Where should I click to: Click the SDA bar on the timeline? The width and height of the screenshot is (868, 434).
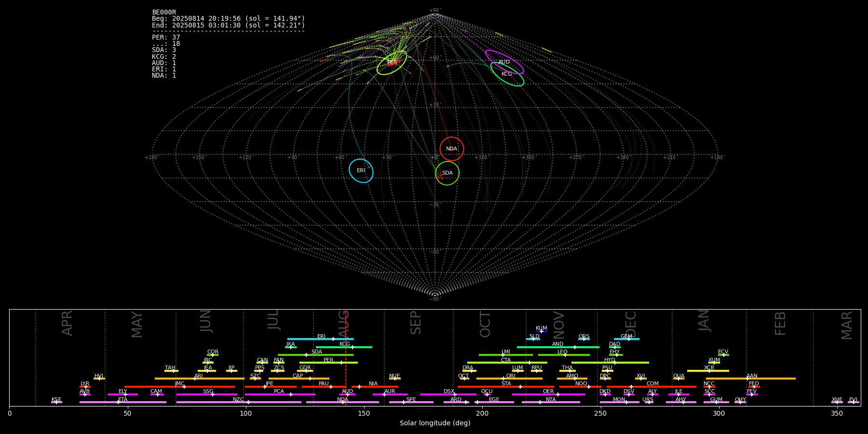point(315,355)
